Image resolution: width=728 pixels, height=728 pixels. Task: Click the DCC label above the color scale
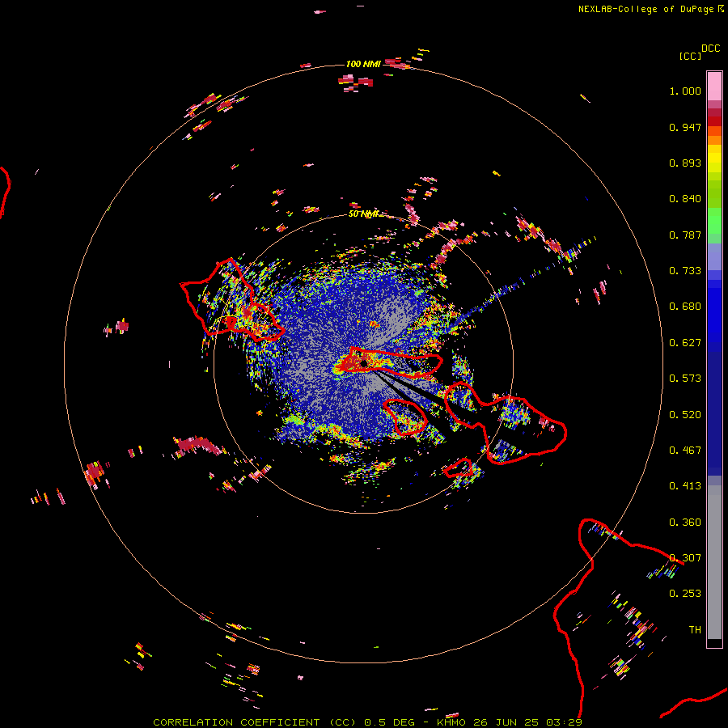pos(710,49)
